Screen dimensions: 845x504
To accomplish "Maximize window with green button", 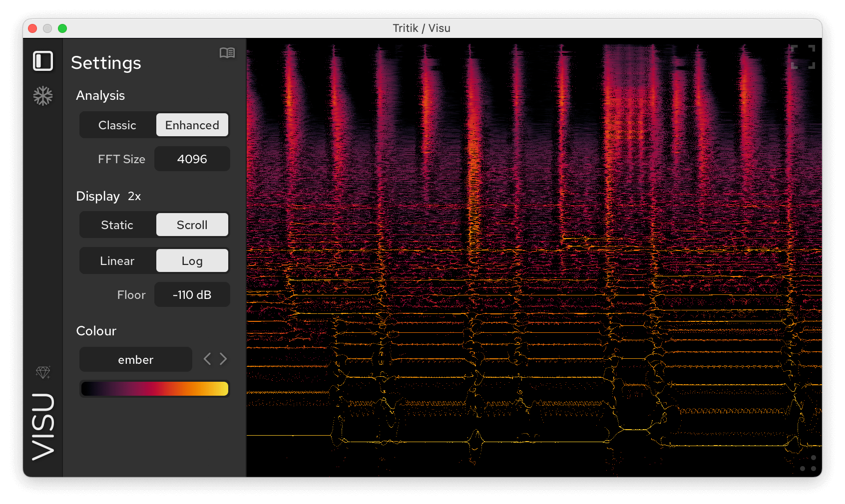I will (x=62, y=28).
